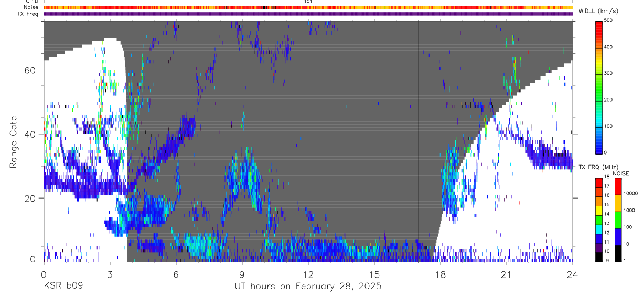Click the purple TX Freq strip above plot

pos(308,14)
